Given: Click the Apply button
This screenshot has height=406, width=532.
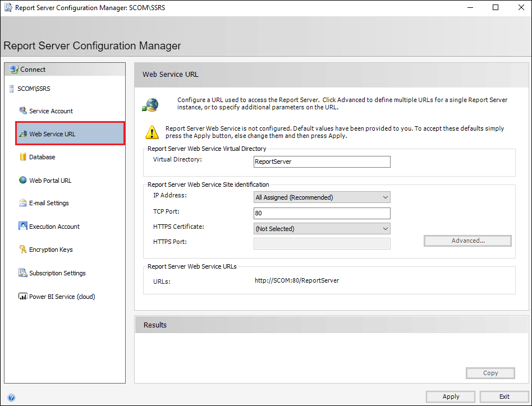Looking at the screenshot, I should [x=451, y=396].
